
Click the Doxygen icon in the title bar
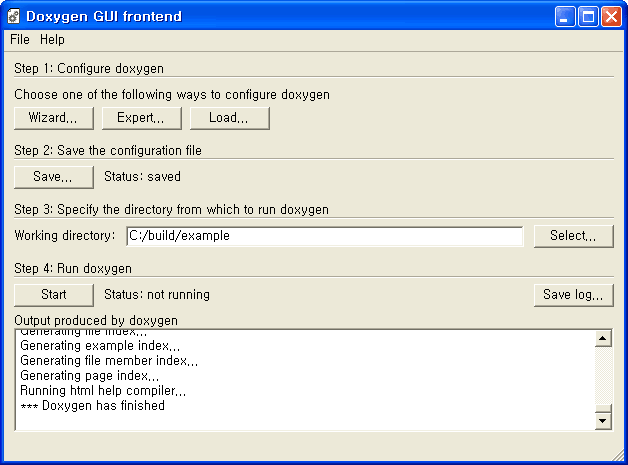tap(14, 17)
